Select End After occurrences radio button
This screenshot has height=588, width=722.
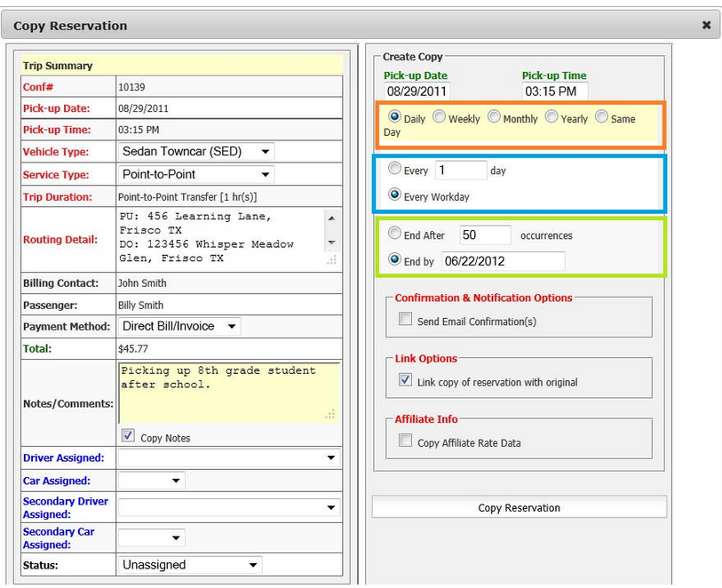click(394, 234)
